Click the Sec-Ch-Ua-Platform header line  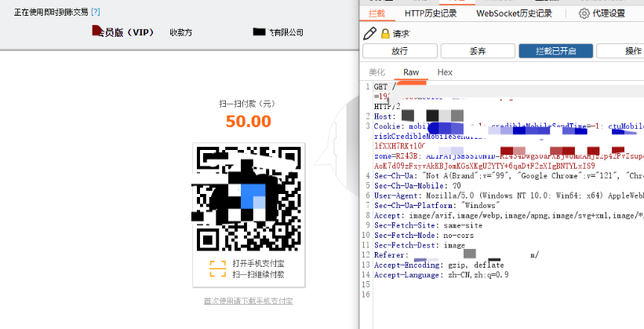(437, 205)
